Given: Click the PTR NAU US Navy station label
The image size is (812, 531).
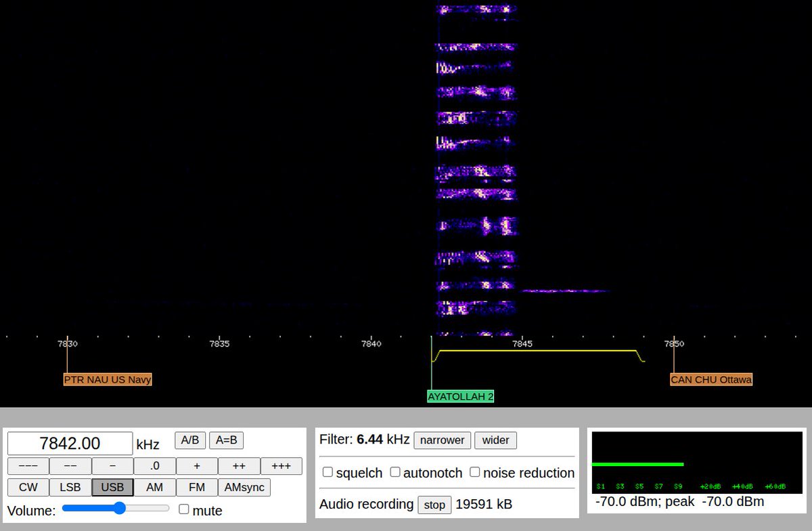Looking at the screenshot, I should click(108, 380).
